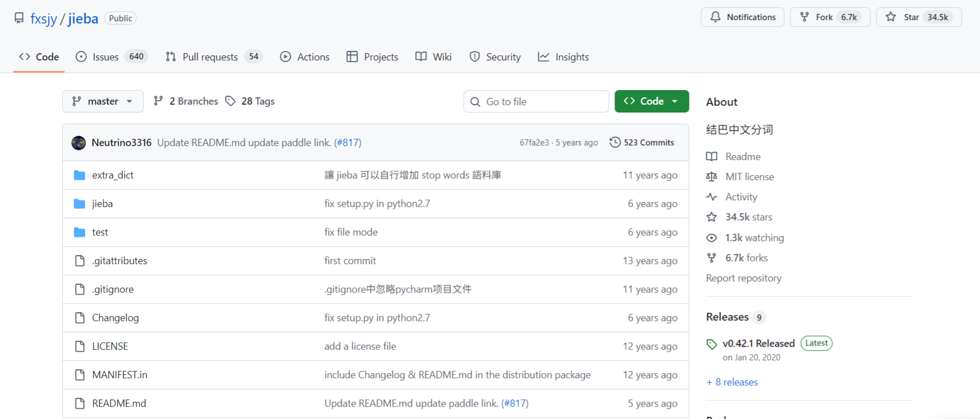Switch to the Issues tab
This screenshot has height=419, width=980.
point(106,57)
